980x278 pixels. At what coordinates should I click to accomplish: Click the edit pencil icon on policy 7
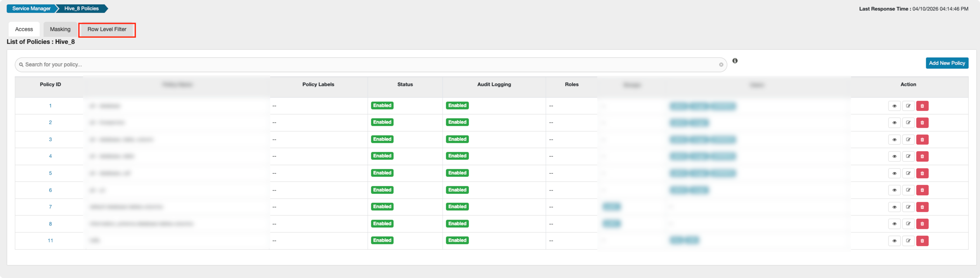(x=908, y=207)
